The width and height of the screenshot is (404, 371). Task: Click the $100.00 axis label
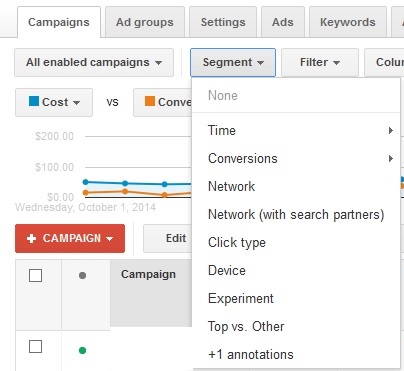tap(54, 167)
